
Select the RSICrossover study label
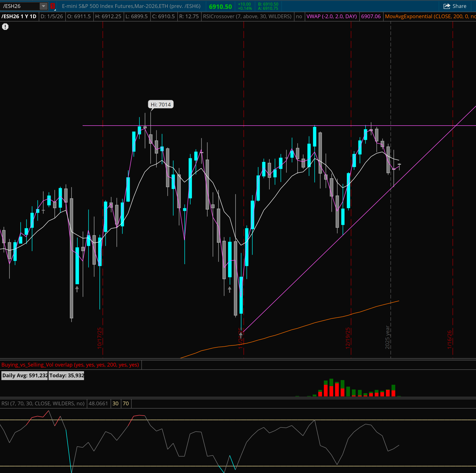pyautogui.click(x=247, y=17)
